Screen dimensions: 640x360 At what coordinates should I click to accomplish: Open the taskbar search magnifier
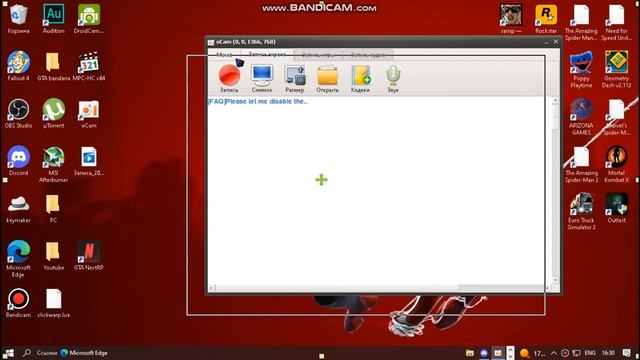27,353
